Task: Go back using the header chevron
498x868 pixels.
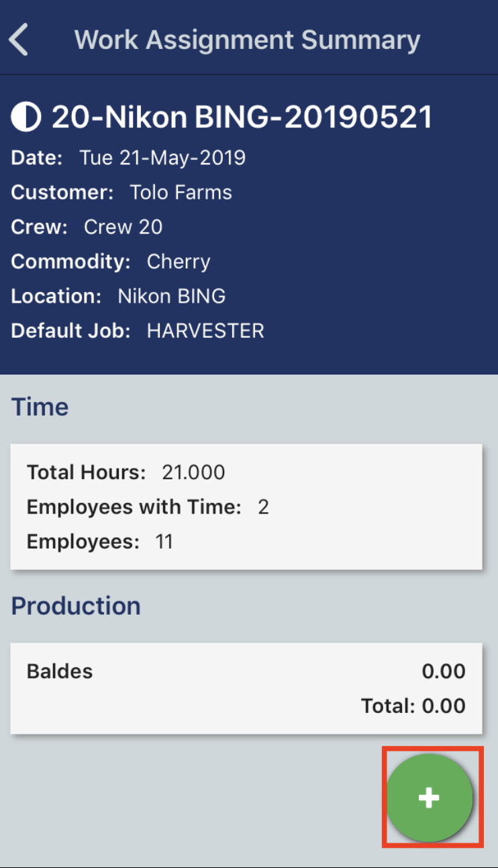Action: point(19,40)
